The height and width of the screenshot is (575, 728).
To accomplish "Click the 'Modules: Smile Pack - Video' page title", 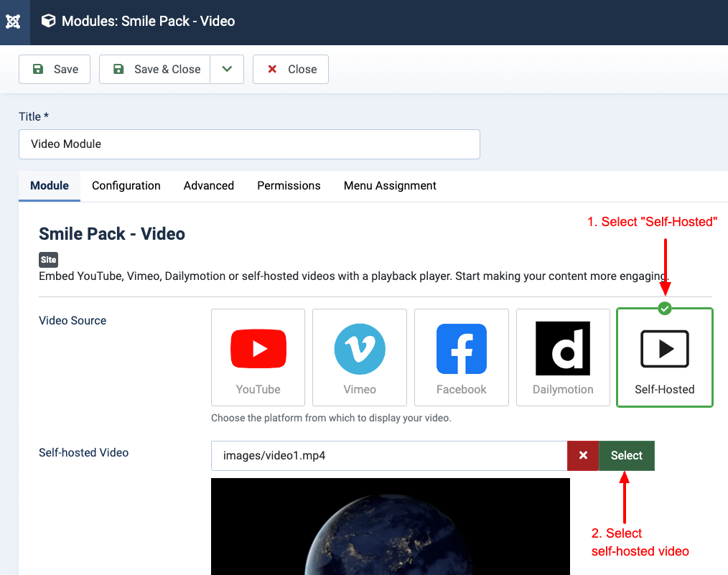I will 149,21.
